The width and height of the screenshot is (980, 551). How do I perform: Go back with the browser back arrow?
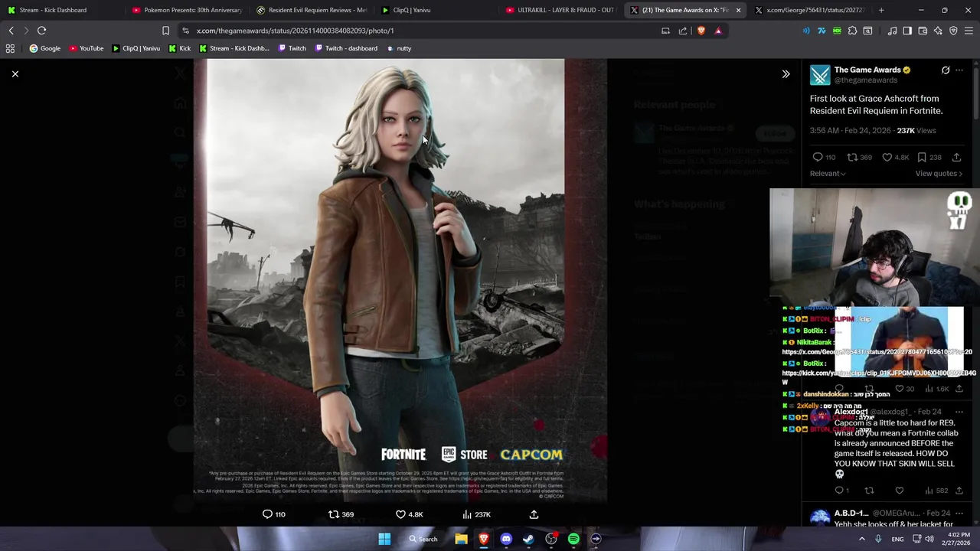tap(11, 31)
